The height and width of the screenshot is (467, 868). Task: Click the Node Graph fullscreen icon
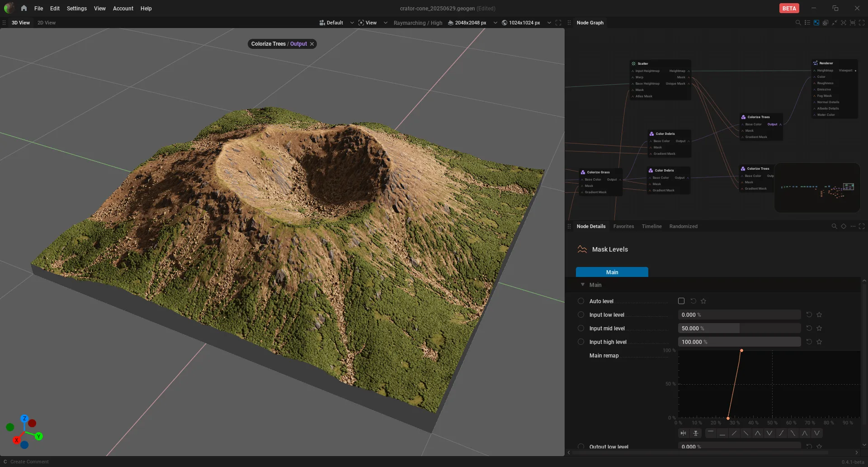(x=862, y=23)
